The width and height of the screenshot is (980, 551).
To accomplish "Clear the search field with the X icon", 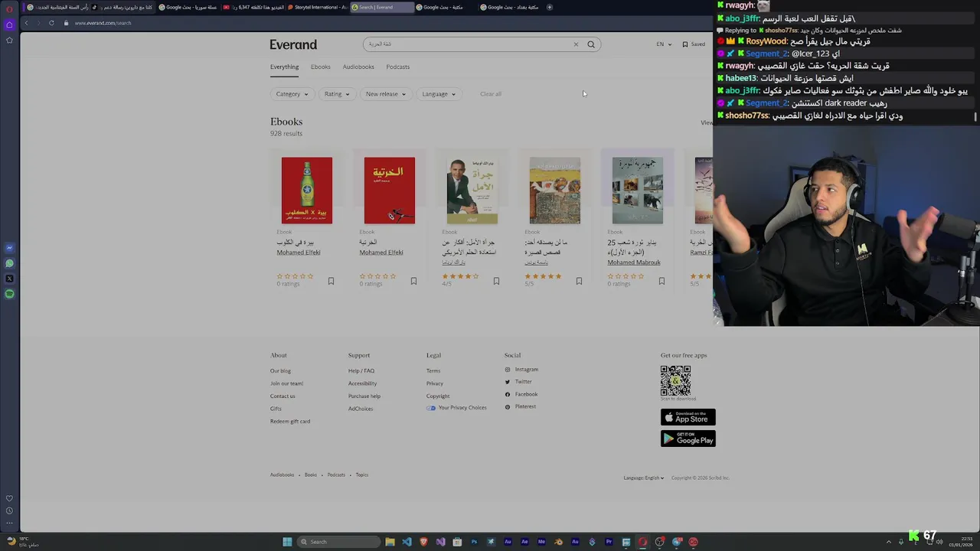I will (x=576, y=44).
